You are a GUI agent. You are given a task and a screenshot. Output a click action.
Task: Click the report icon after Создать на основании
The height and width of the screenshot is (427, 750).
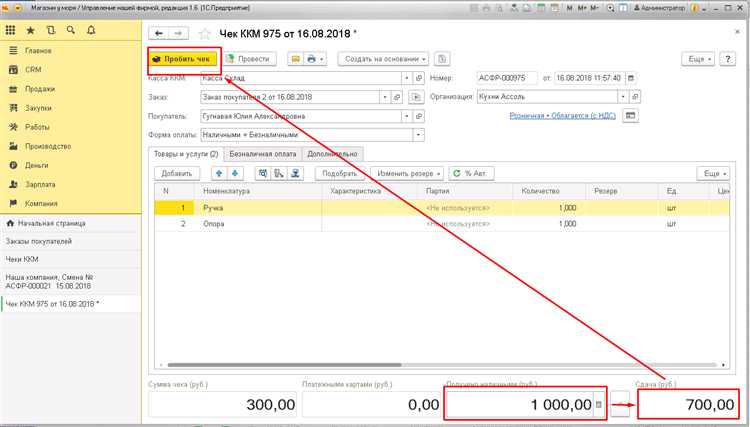coord(442,59)
